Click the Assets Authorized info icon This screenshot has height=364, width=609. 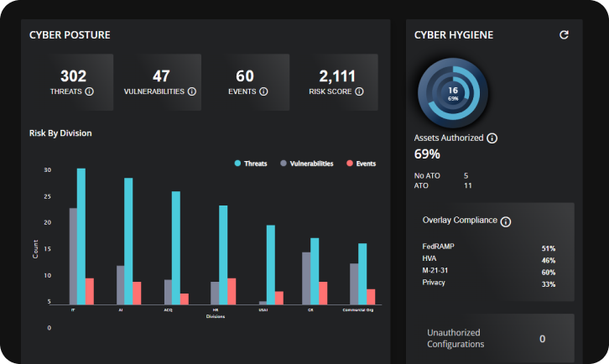492,138
